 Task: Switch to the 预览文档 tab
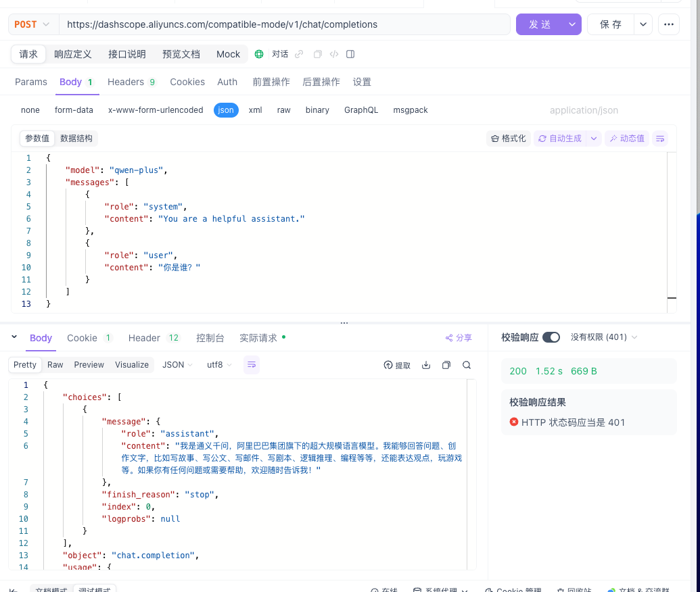pyautogui.click(x=181, y=54)
